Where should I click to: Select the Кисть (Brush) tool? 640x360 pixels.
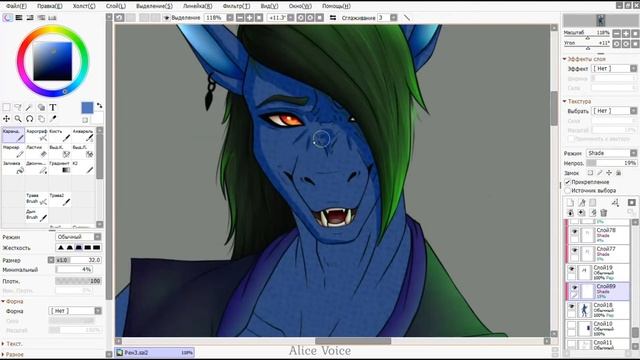60,135
